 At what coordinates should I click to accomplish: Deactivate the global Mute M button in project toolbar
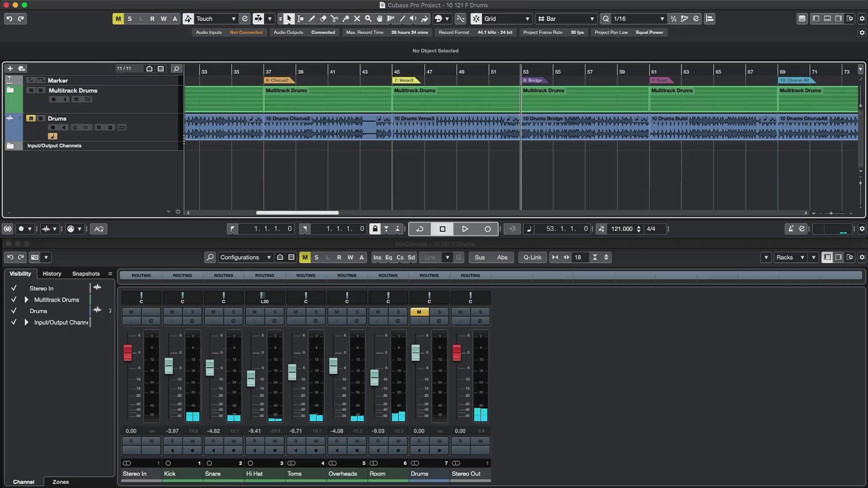[118, 19]
